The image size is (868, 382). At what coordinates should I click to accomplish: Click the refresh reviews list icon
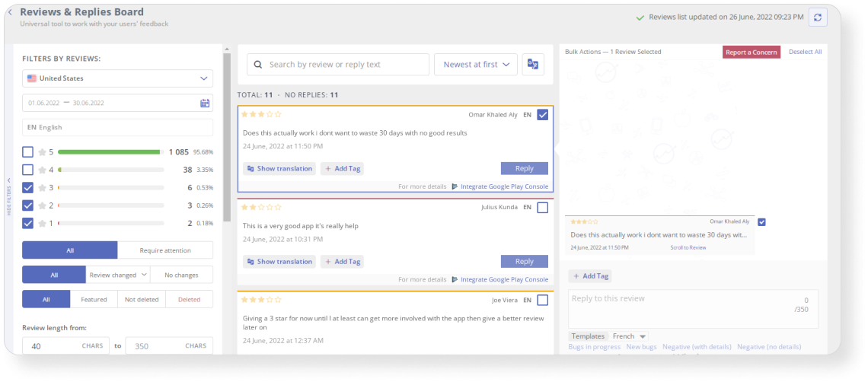point(818,18)
